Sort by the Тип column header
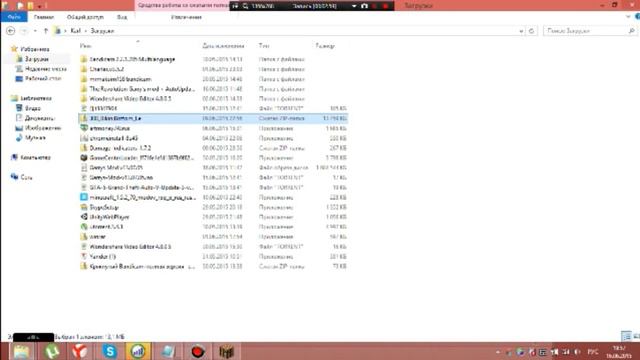 click(x=264, y=46)
